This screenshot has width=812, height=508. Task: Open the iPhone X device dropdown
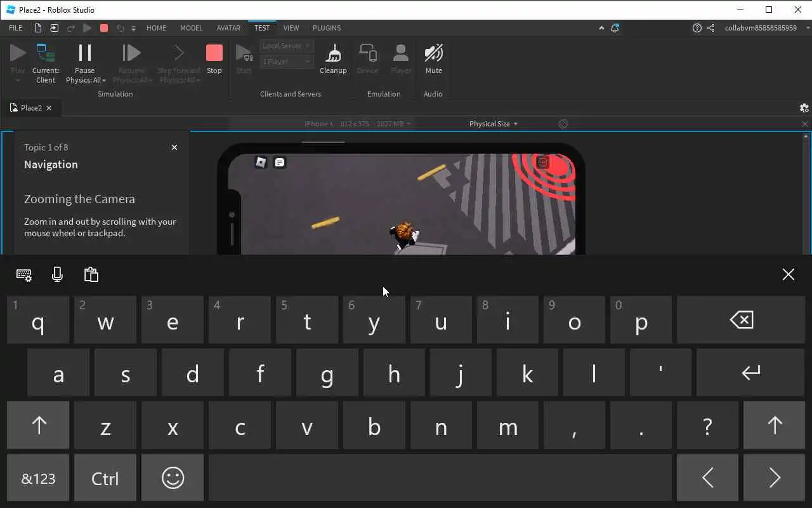pyautogui.click(x=357, y=124)
